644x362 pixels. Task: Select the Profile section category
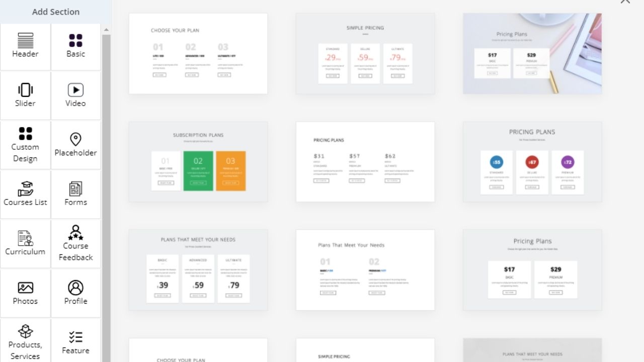[x=76, y=293]
